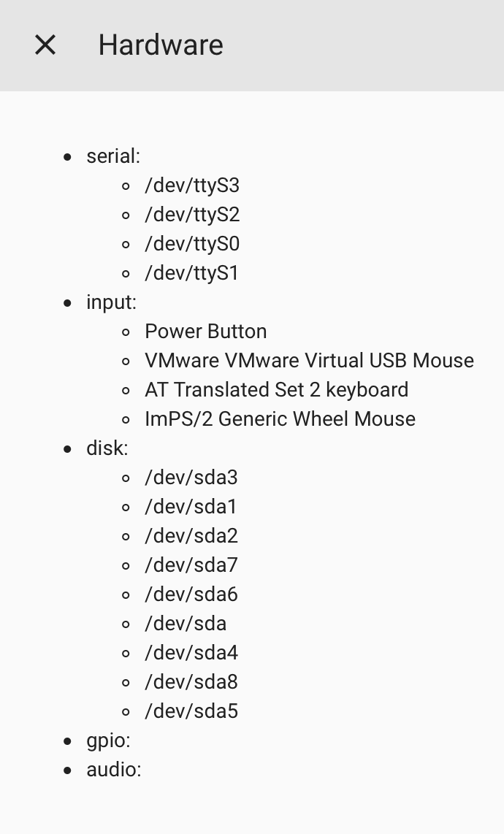
Task: Click the AT Translated Set 2 keyboard item
Action: (x=276, y=389)
